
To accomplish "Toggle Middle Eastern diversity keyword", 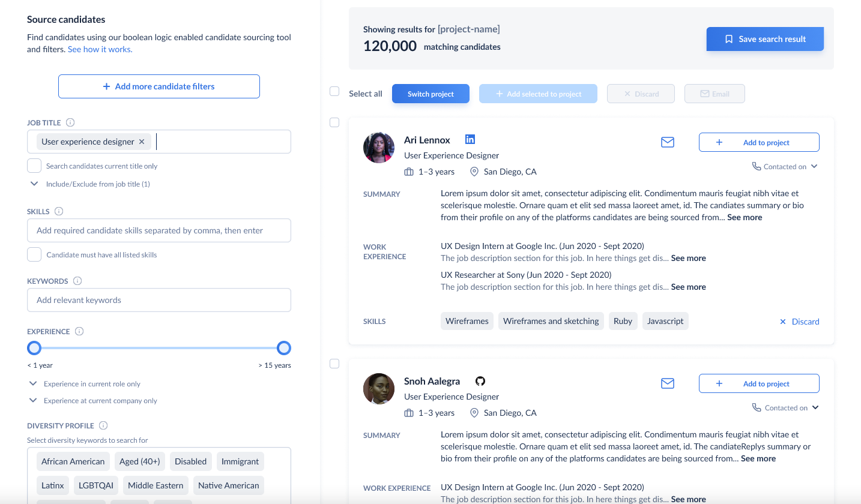I will (x=156, y=485).
